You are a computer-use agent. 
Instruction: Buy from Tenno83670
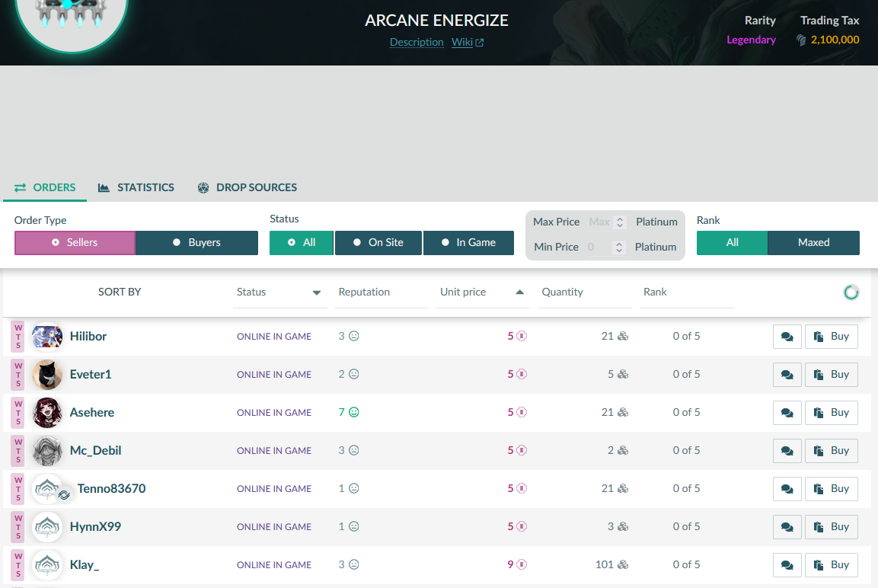[831, 489]
